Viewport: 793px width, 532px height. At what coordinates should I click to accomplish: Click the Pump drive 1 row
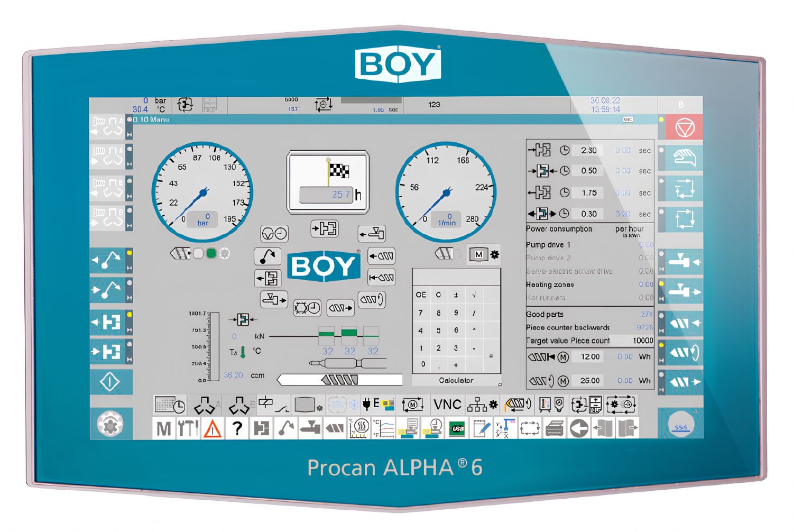click(590, 245)
